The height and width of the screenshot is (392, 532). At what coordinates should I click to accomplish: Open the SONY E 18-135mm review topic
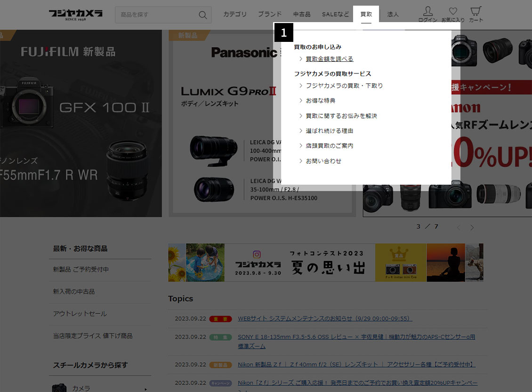(x=356, y=342)
